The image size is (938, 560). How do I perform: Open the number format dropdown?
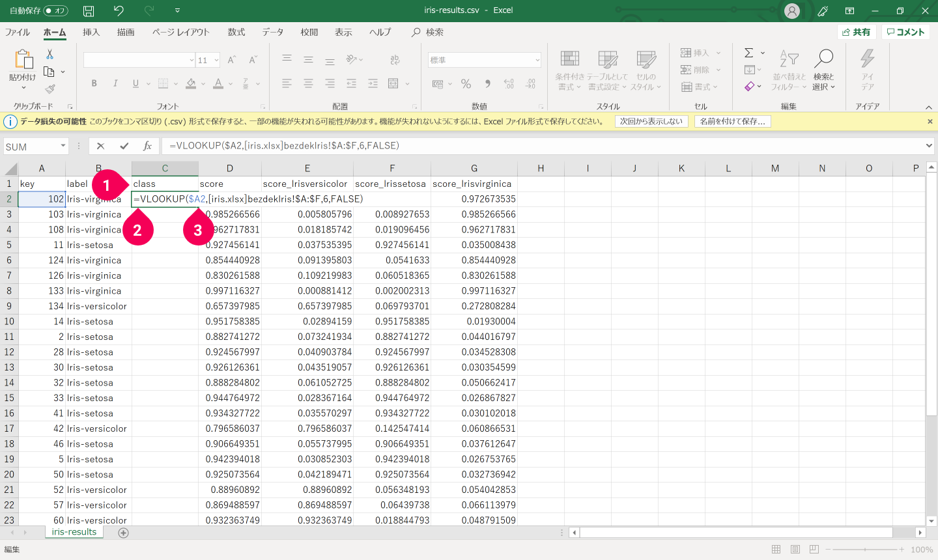click(x=537, y=60)
